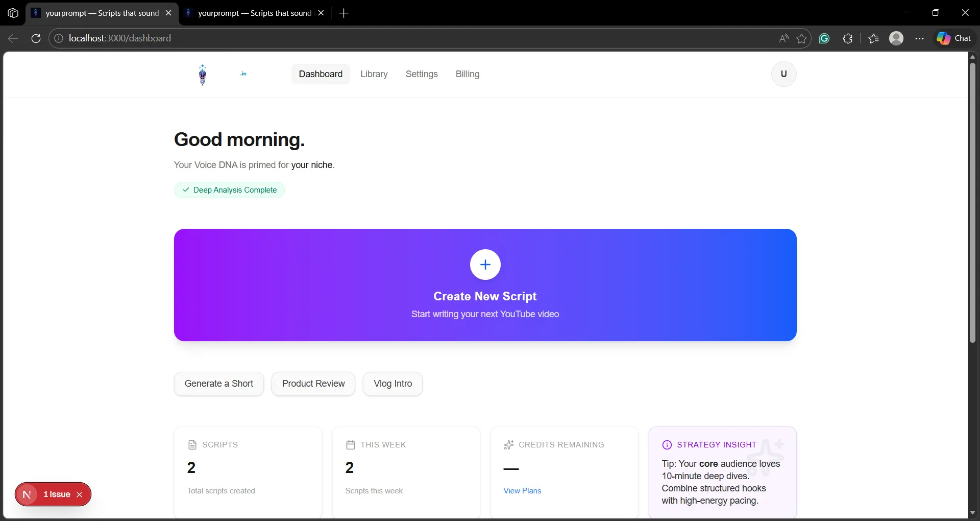Close the second yourprompt browser tab
Screen dimensions: 980x521
321,13
